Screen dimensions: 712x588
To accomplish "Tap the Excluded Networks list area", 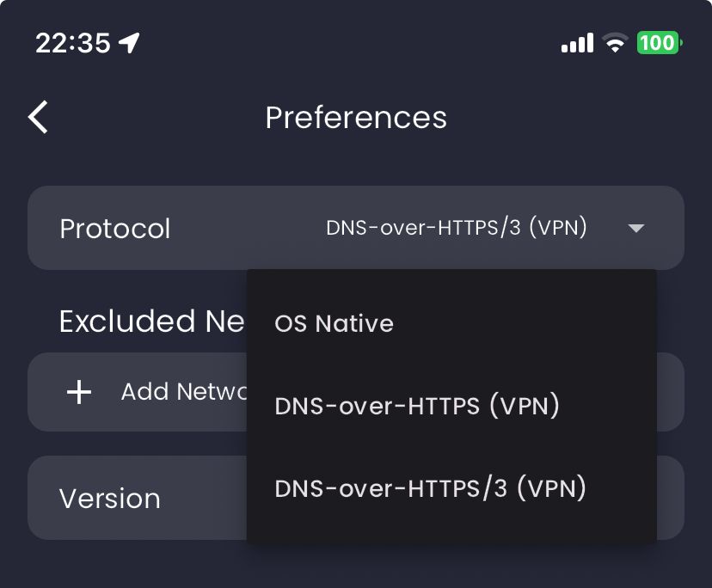I will pyautogui.click(x=138, y=392).
